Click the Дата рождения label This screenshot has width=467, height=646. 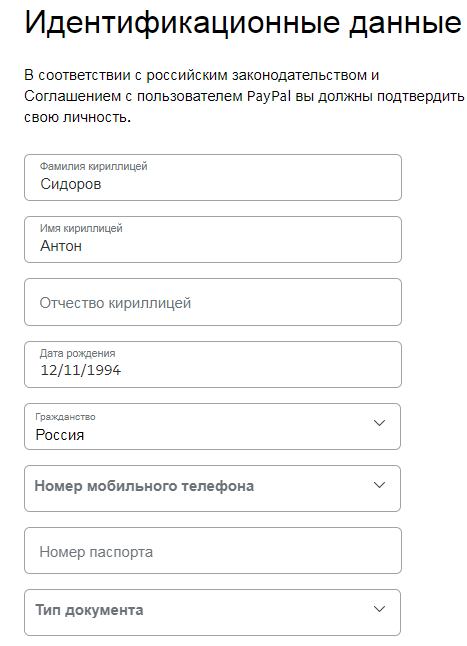(x=77, y=353)
